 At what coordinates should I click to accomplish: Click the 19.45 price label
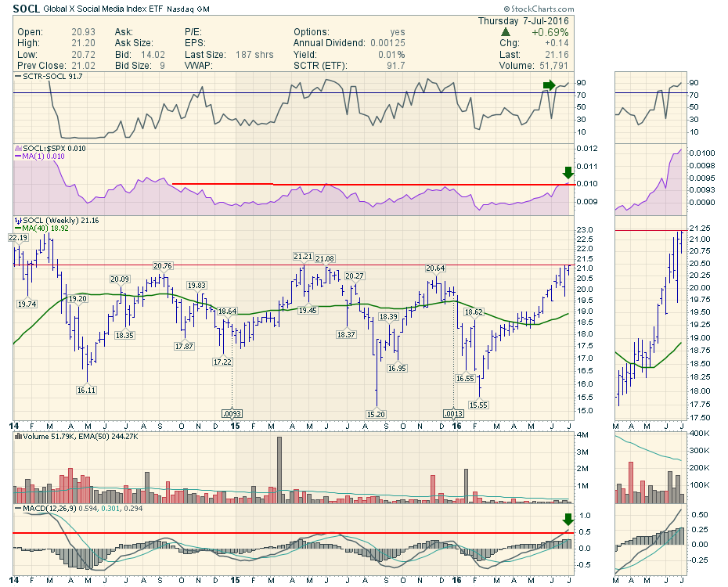pos(308,311)
